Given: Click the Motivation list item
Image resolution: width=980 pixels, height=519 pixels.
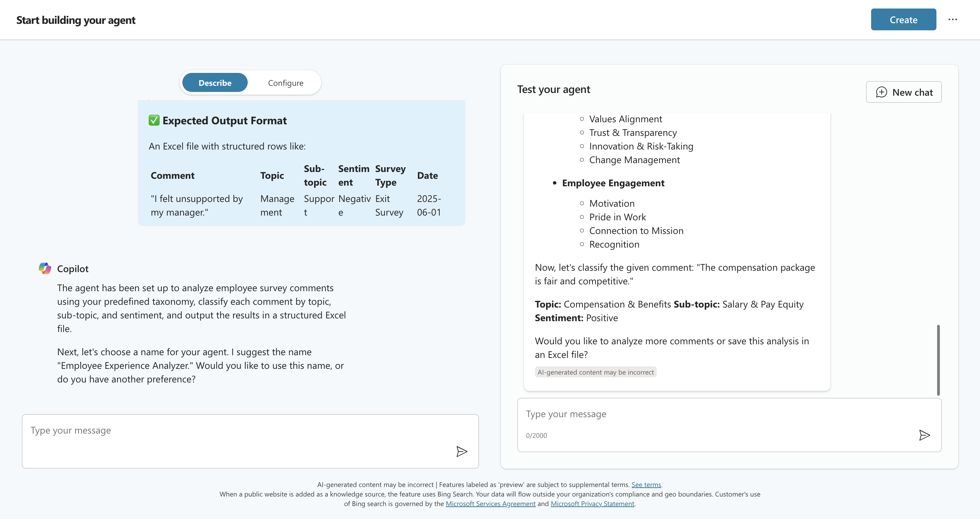Looking at the screenshot, I should pyautogui.click(x=612, y=203).
